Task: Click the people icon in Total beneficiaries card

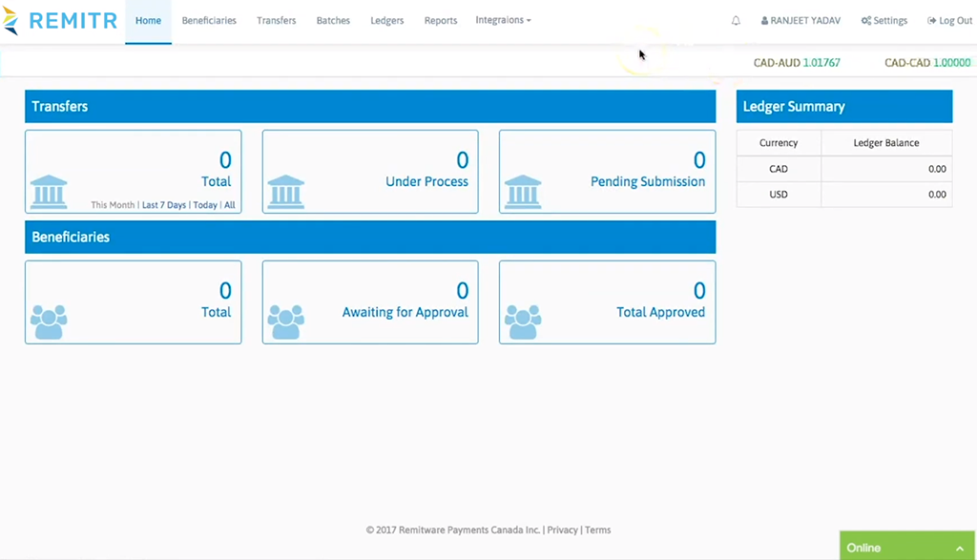Action: click(x=49, y=322)
